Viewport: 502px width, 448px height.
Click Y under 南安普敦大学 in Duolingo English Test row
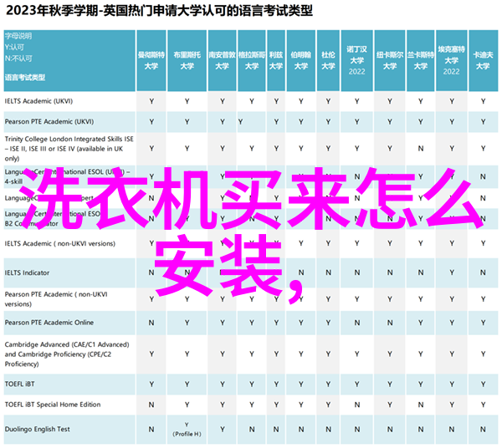point(223,430)
